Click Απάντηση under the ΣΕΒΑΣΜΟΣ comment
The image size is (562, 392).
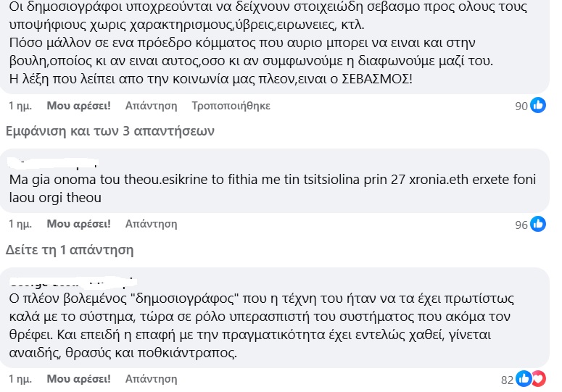151,106
